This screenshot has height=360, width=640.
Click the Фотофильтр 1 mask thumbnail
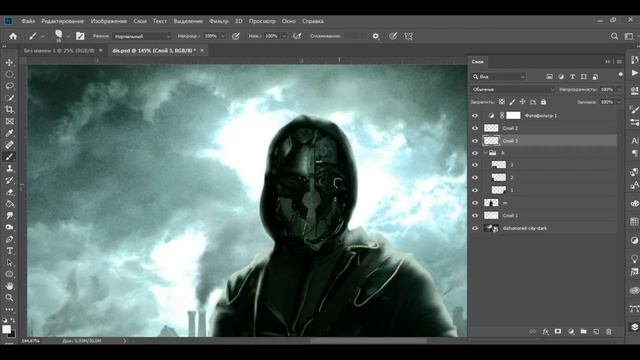[x=513, y=116]
